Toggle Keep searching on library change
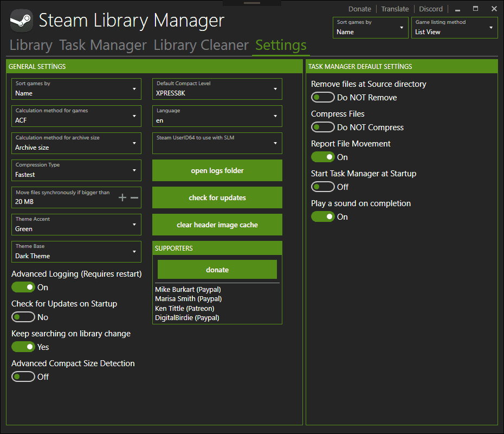The image size is (504, 434). [23, 347]
